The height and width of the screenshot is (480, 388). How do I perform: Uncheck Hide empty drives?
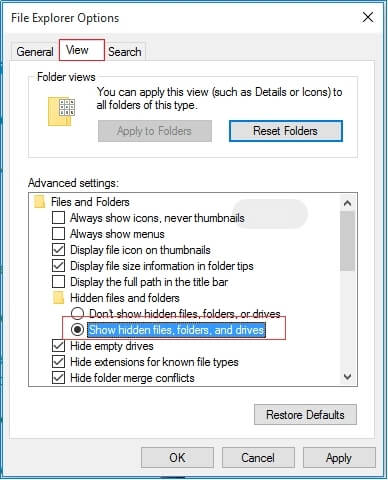(58, 346)
